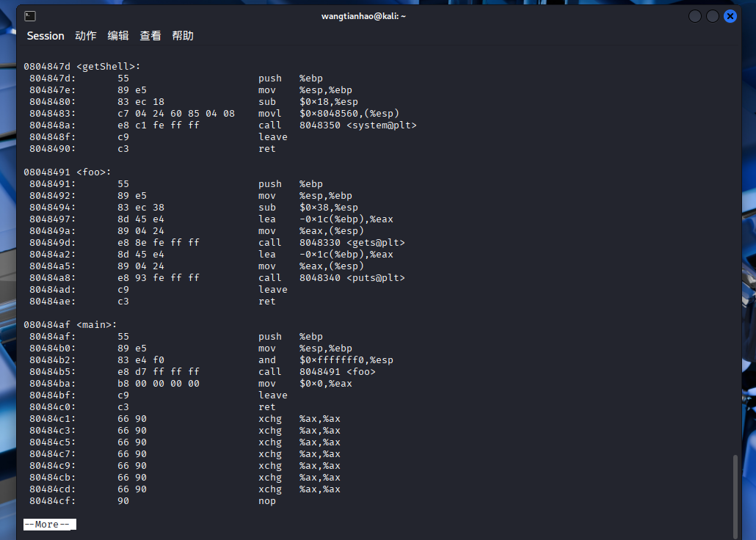The image size is (756, 540).
Task: Click the leave instruction at 80484bf
Action: click(273, 395)
